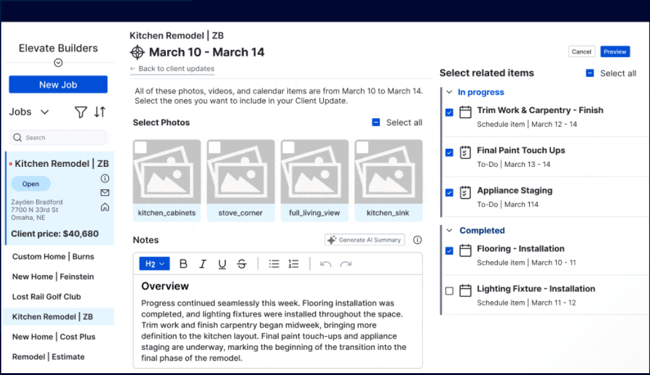Click to-do icon for Appliance Staging
Image resolution: width=650 pixels, height=375 pixels.
tap(465, 193)
